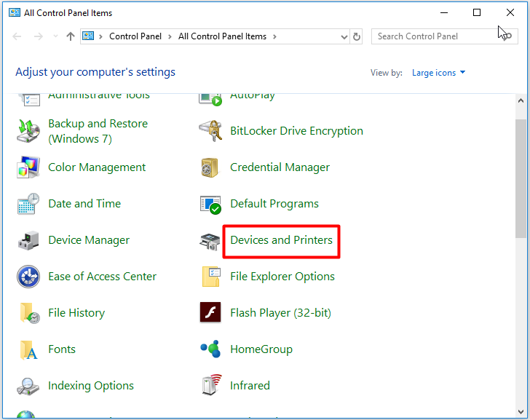
Task: Open Backup and Restore (Windows 7) link
Action: 98,131
